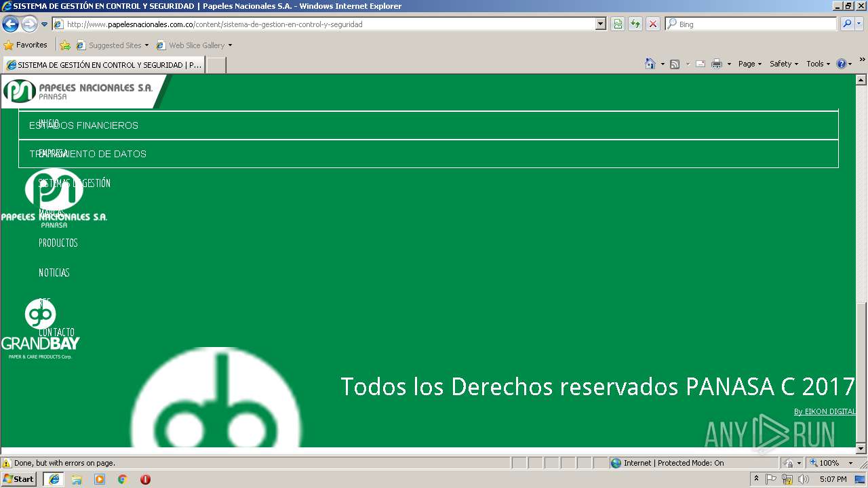Expand the address bar history dropdown
868x488 pixels.
601,24
